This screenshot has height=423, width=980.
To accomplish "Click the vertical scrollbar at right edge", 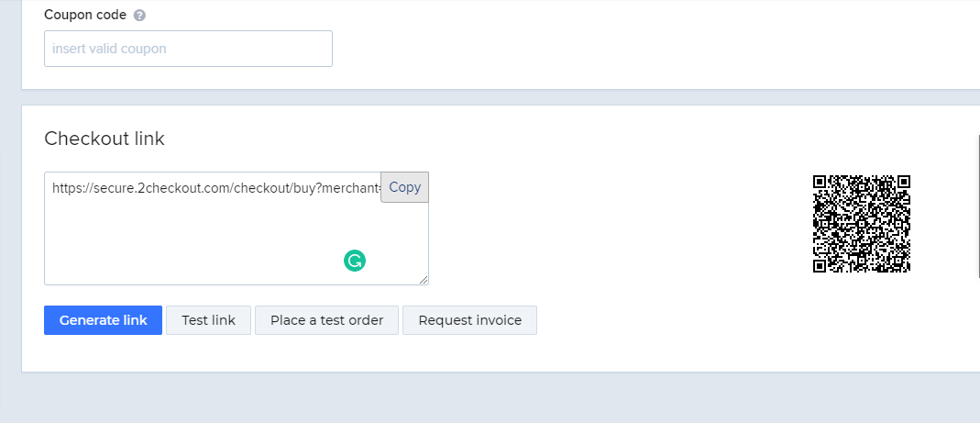I will point(978,202).
